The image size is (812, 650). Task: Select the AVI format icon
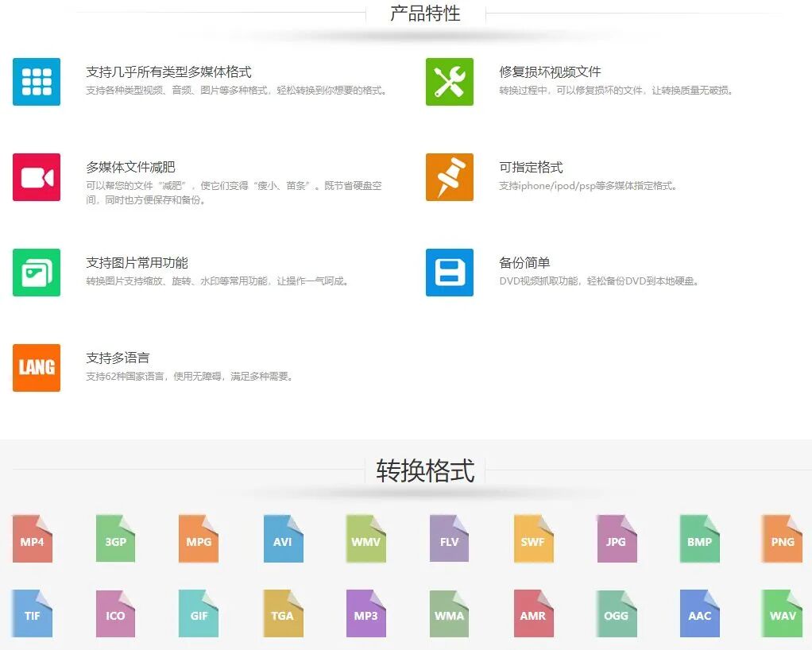(x=283, y=539)
